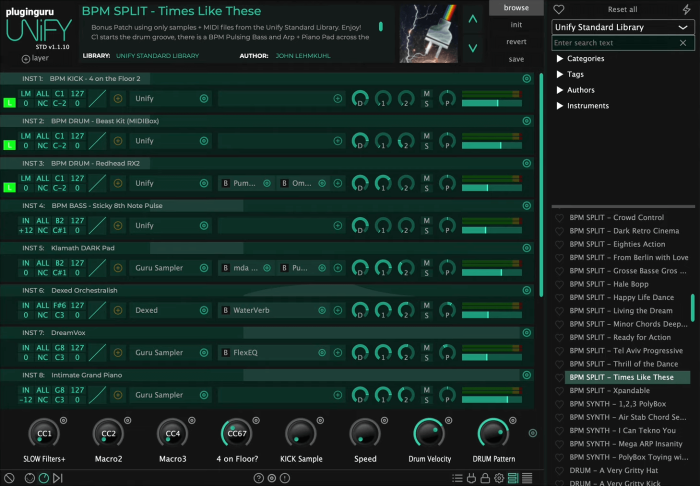Toggle bypass B on Pum... effect on INST 3
Screen dimensions: 700x486
click(225, 183)
